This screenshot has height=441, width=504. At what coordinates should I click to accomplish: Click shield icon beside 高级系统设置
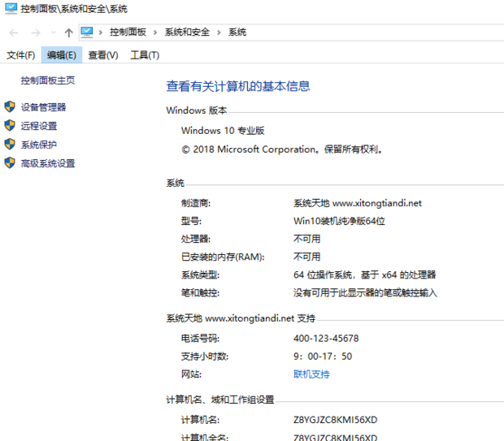[x=10, y=162]
